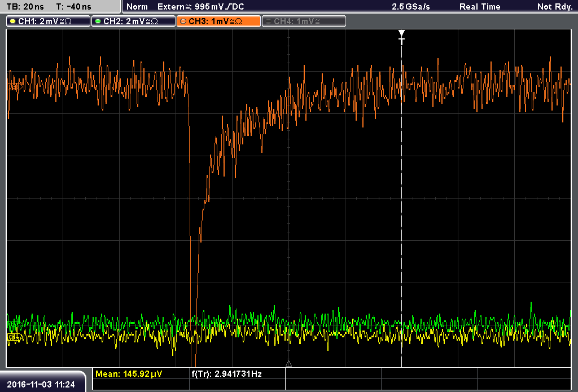578x392 pixels.
Task: Click the yellow CH1 ground level marker
Action: pos(14,337)
